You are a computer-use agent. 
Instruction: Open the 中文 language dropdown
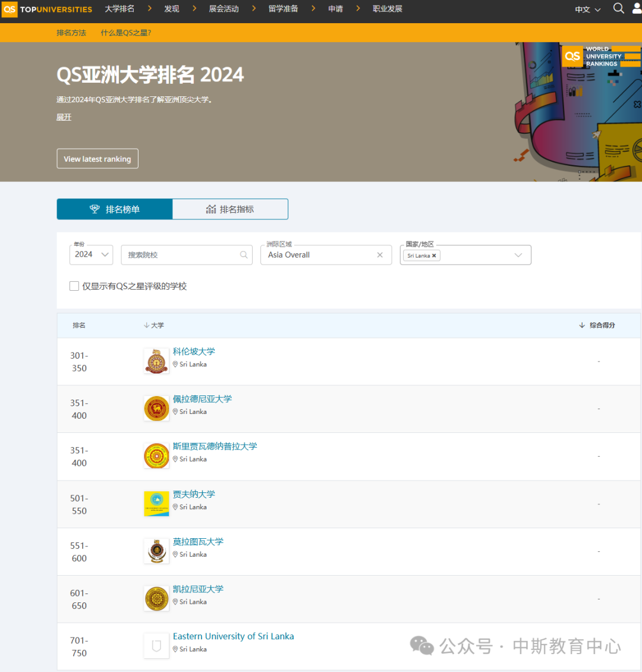click(x=587, y=10)
